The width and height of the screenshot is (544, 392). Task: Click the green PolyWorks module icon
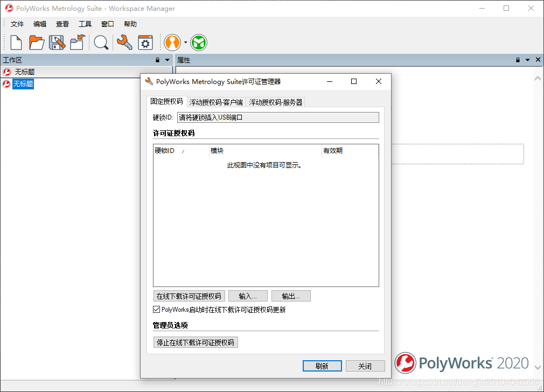[199, 42]
